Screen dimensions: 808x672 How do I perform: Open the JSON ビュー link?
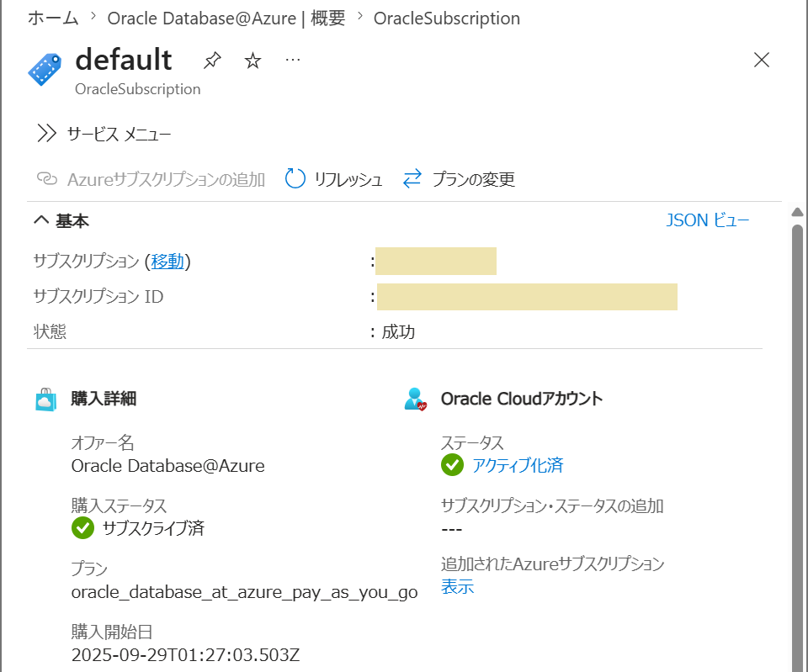coord(708,220)
